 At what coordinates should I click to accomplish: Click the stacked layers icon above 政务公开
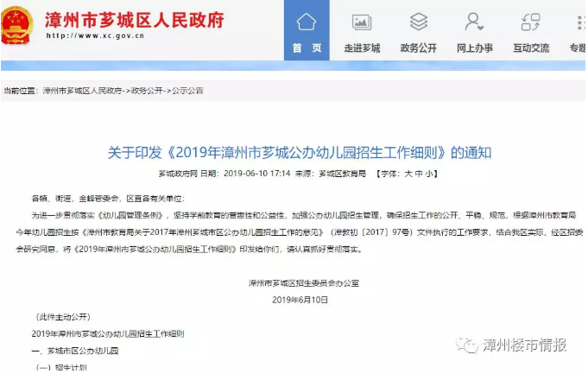pos(419,22)
